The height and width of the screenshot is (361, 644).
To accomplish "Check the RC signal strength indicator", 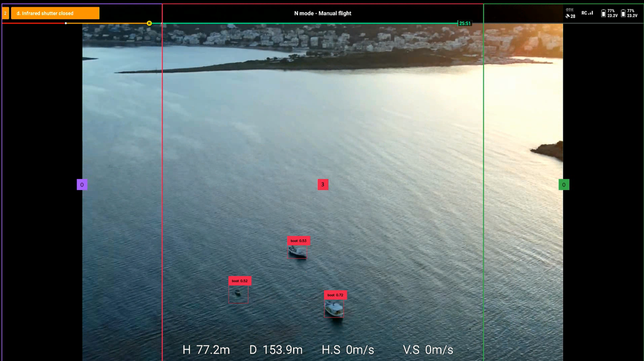I will [587, 13].
